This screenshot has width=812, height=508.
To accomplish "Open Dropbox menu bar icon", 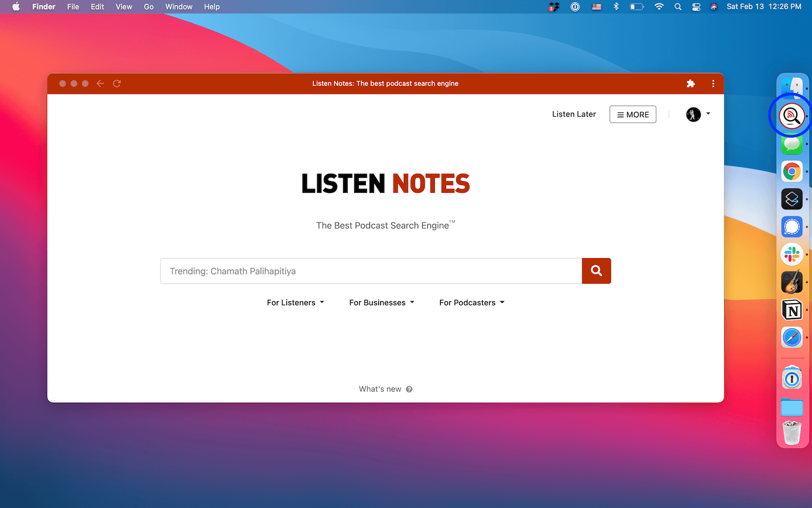I will tap(554, 7).
